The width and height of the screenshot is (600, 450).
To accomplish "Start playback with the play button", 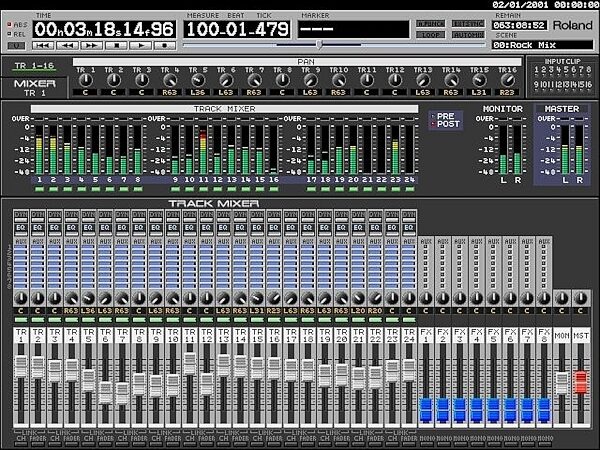I will click(x=140, y=46).
